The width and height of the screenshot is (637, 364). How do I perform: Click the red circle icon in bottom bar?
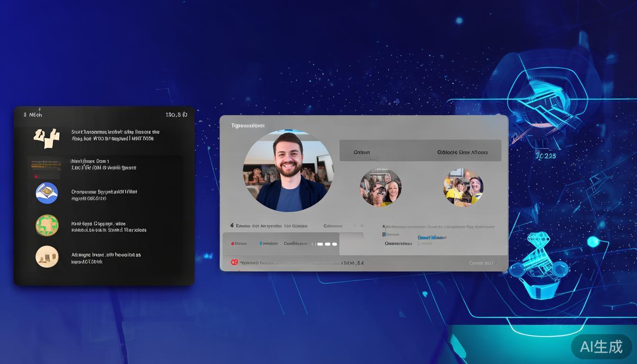234,262
